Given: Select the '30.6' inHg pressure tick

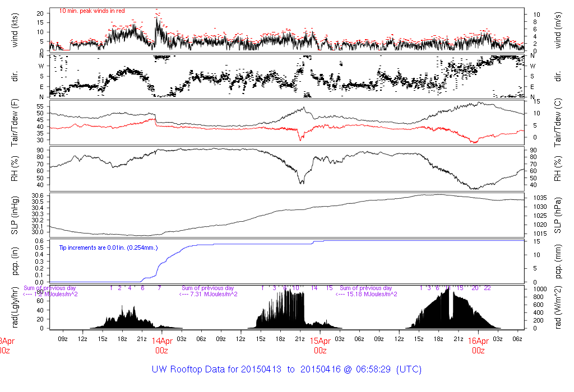Looking at the screenshot, I should click(38, 196).
